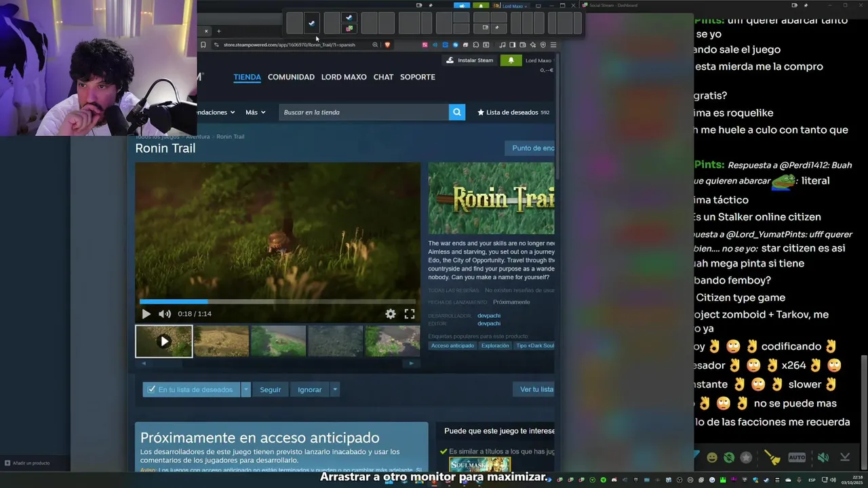The width and height of the screenshot is (868, 488).
Task: Select 'Acceso anticipado' tag
Action: pos(452,346)
